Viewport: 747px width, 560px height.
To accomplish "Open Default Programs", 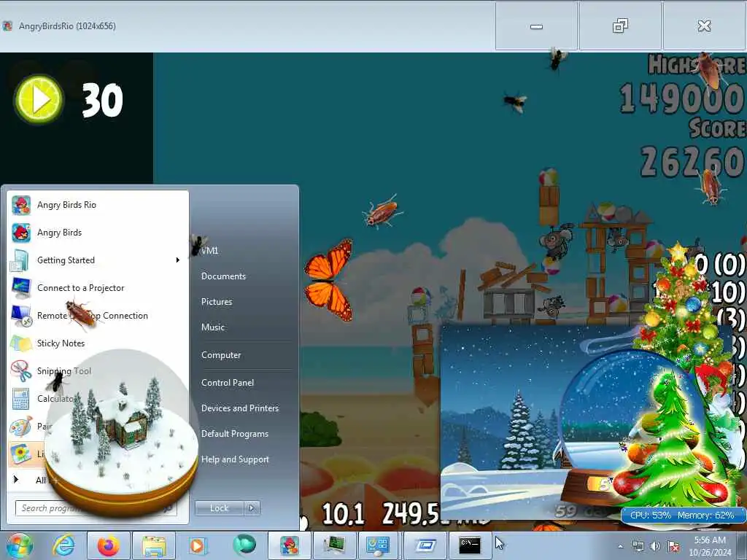I will [234, 434].
